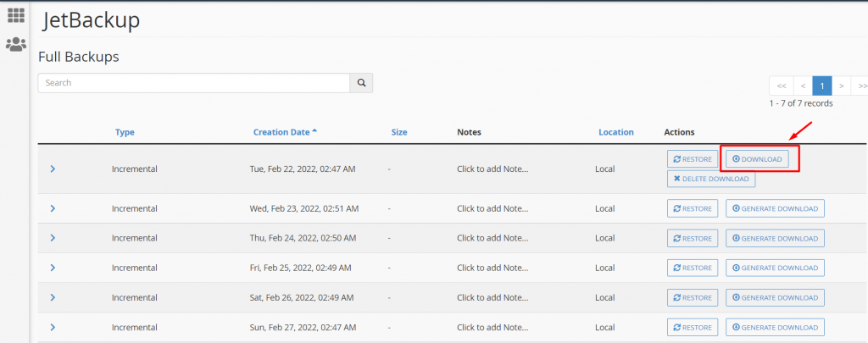Restore the Tue, Feb 22 backup
868x343 pixels.
tap(693, 159)
